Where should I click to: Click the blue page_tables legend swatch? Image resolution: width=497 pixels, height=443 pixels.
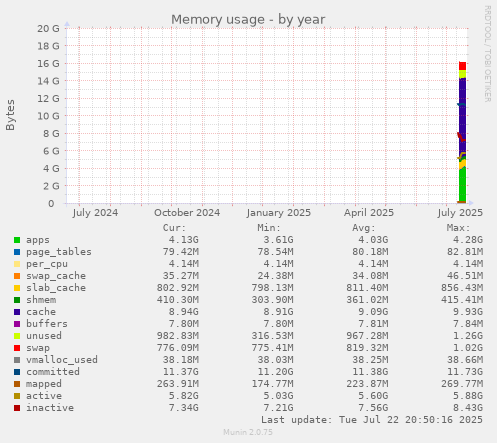[x=17, y=252]
